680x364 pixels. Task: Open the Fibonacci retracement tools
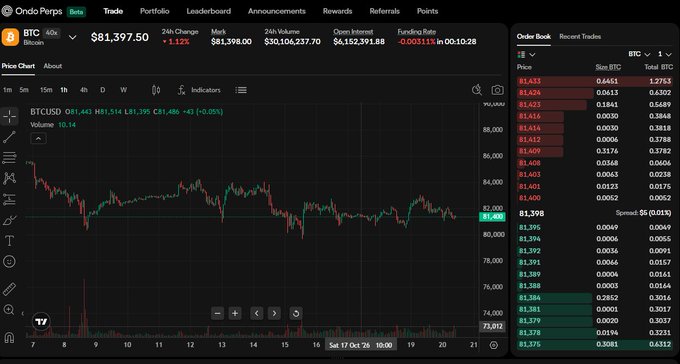(x=10, y=157)
